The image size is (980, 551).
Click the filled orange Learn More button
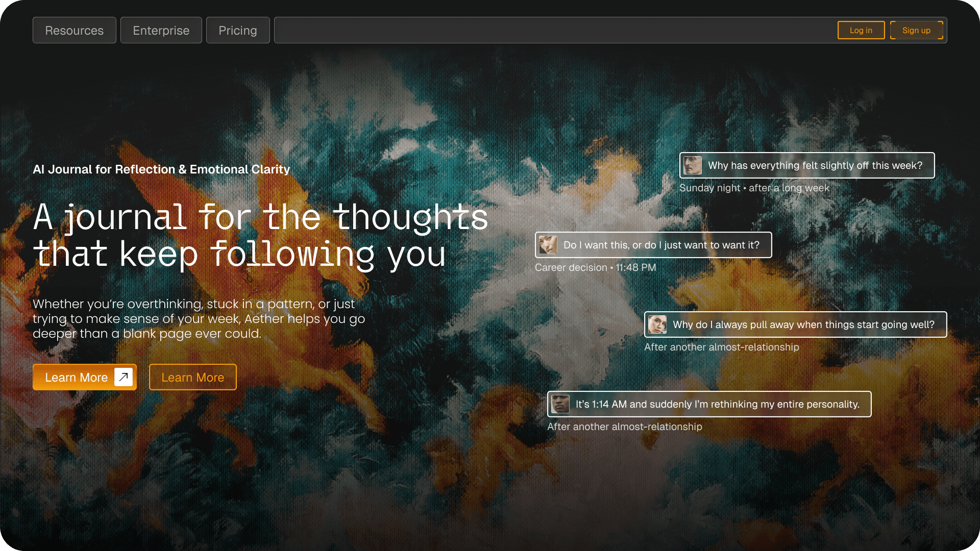point(77,378)
